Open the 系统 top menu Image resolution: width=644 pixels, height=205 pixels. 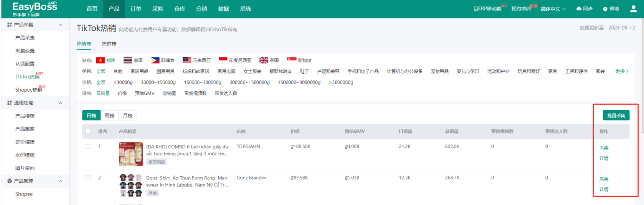(x=246, y=9)
